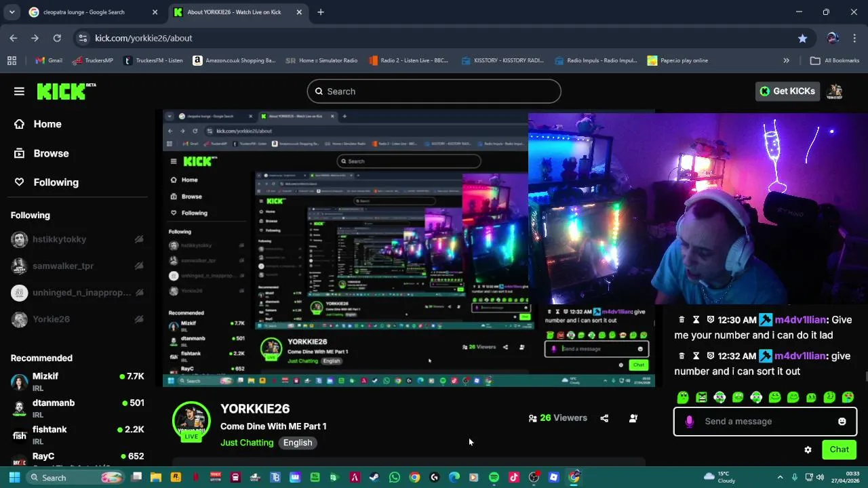Open a new browser tab
Image resolution: width=868 pixels, height=488 pixels.
(321, 12)
